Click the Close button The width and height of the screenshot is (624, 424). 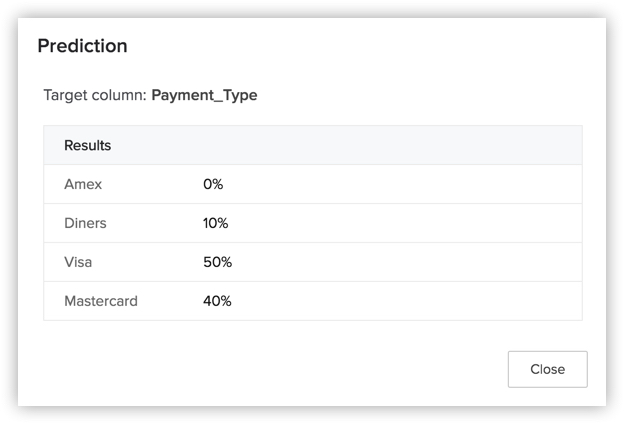point(547,369)
